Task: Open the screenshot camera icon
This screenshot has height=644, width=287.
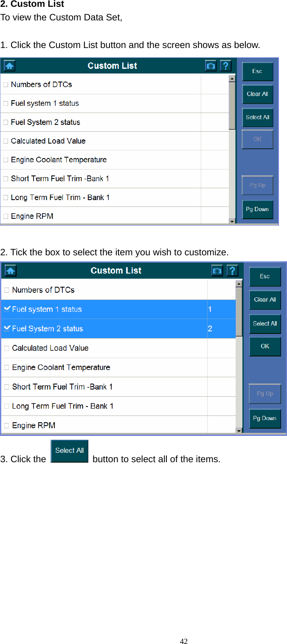Action: [210, 65]
